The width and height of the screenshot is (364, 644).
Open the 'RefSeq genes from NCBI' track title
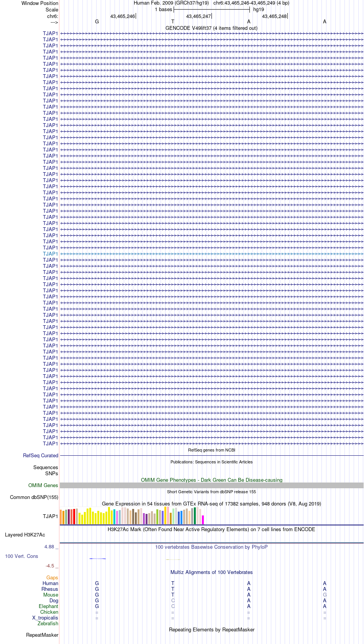tap(212, 450)
